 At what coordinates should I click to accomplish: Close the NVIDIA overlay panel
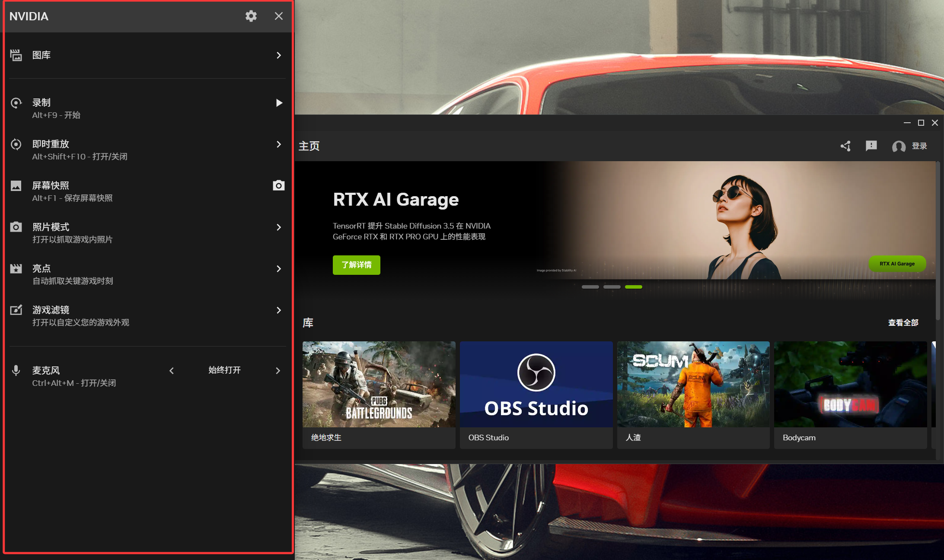pos(279,16)
